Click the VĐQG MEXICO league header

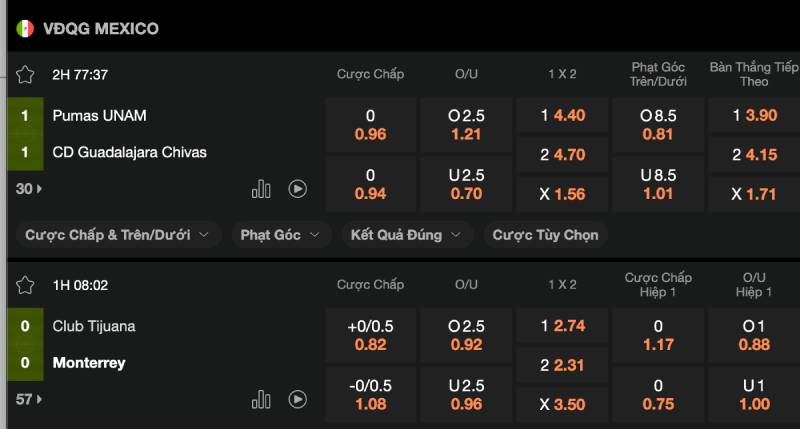point(101,28)
